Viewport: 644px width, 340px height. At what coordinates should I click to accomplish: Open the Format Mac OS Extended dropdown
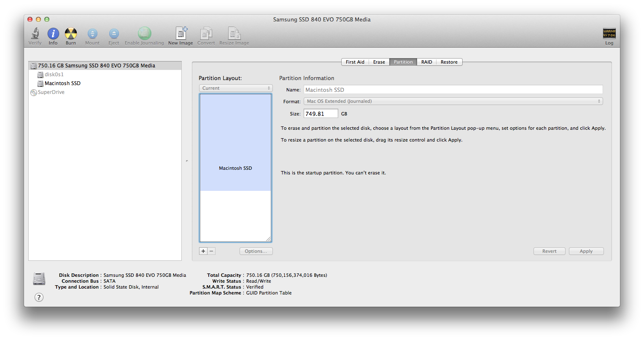coord(453,101)
